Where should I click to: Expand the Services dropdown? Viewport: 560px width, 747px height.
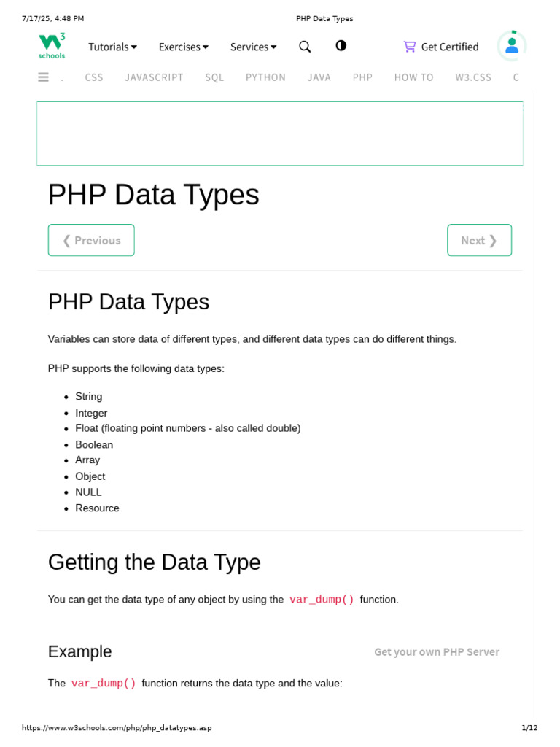(253, 47)
